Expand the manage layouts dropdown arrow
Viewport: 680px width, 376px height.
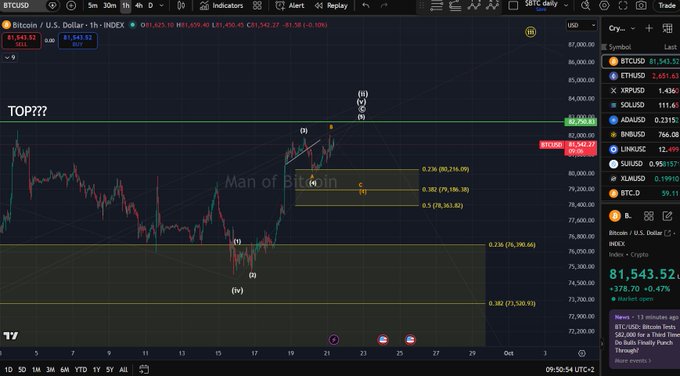point(566,6)
